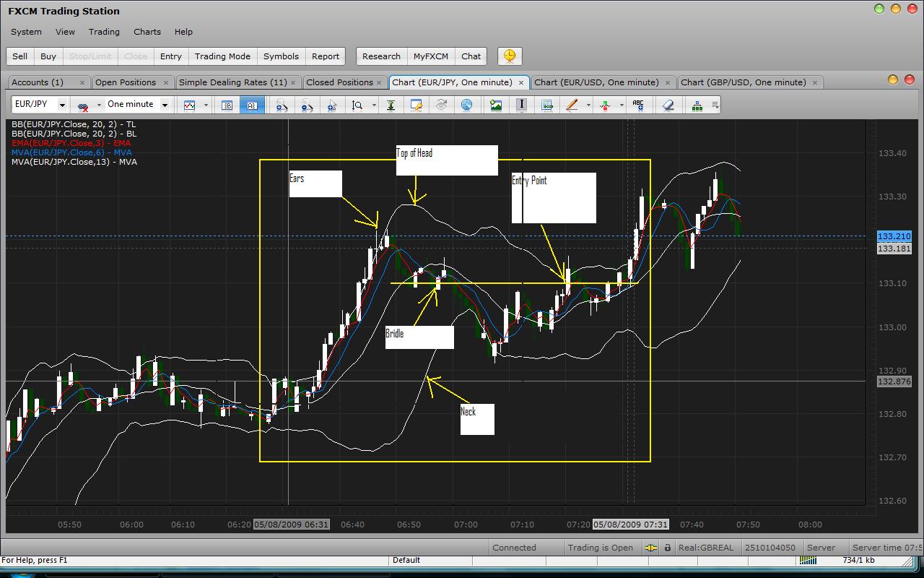Click the Chat button
This screenshot has width=924, height=578.
pos(471,56)
